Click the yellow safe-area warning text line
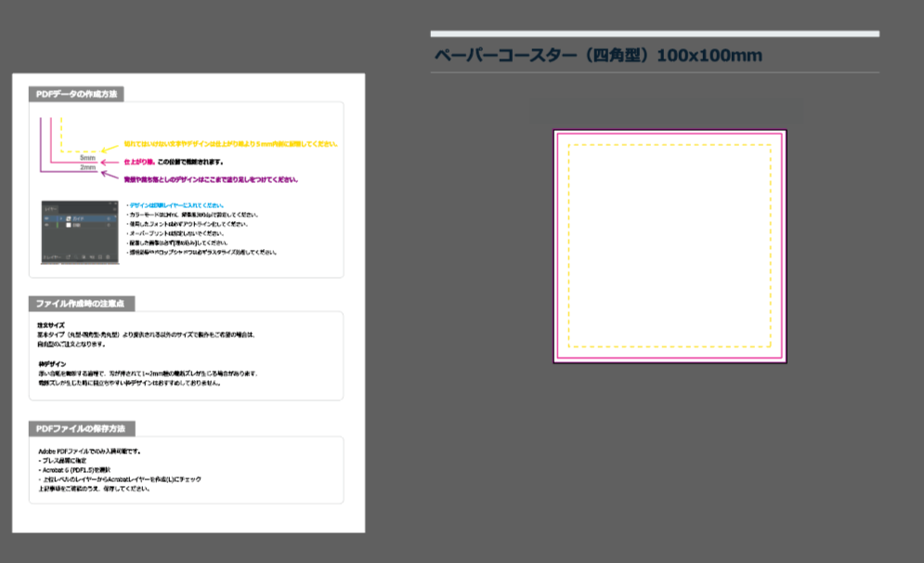 coord(230,144)
